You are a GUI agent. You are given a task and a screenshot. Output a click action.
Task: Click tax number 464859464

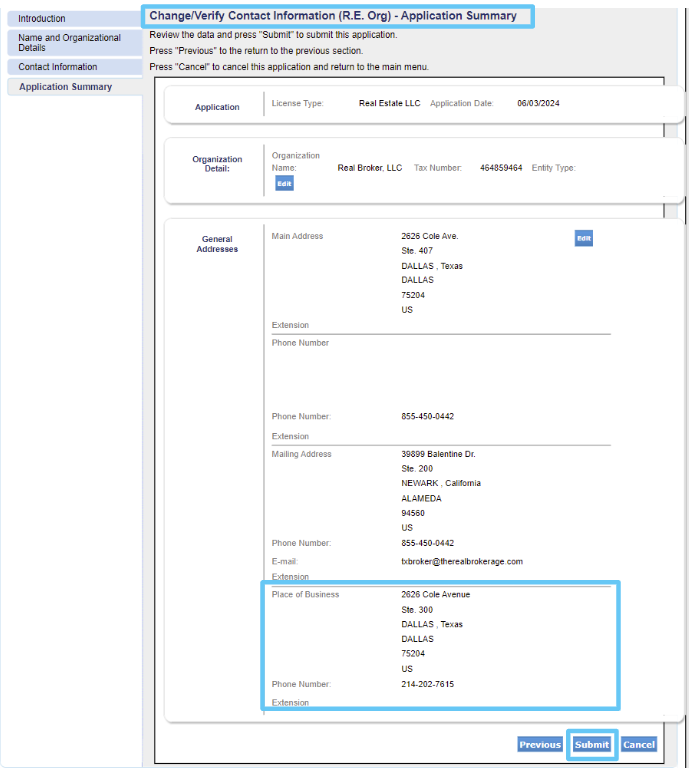(x=501, y=168)
